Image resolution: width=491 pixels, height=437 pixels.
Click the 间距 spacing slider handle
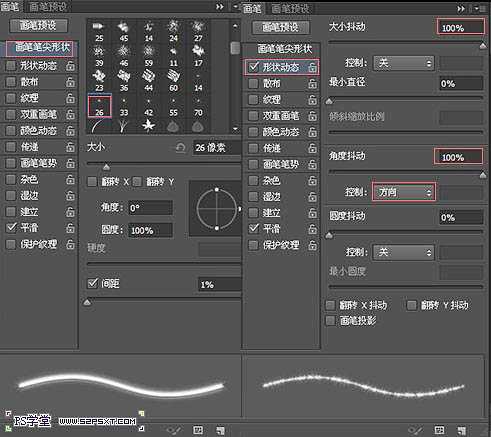click(x=87, y=302)
